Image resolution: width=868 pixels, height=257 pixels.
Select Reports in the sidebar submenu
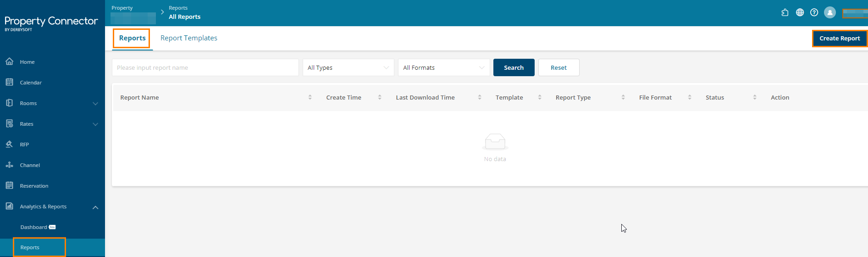pyautogui.click(x=52, y=247)
